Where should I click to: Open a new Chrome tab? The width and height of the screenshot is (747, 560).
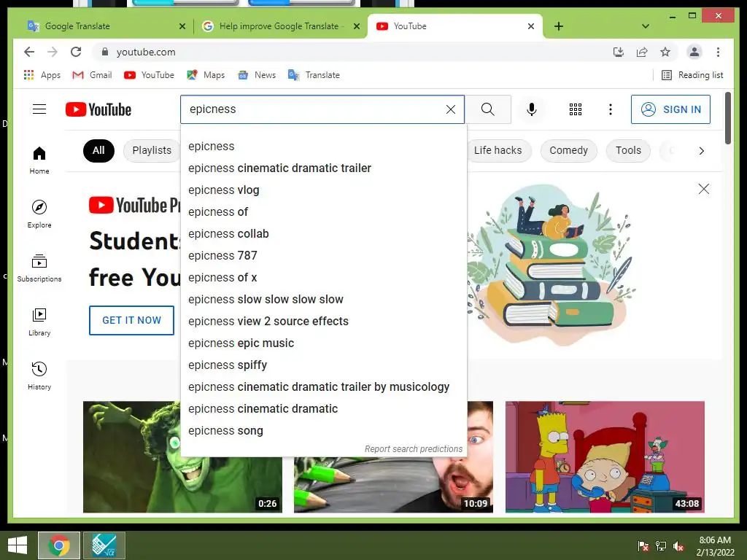(559, 26)
